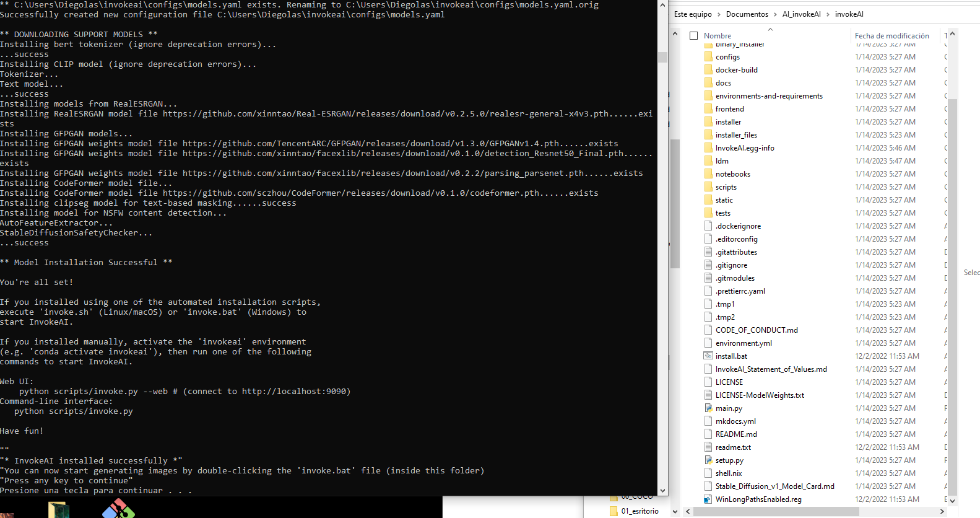Click file list scrollbar up arrow

(952, 34)
